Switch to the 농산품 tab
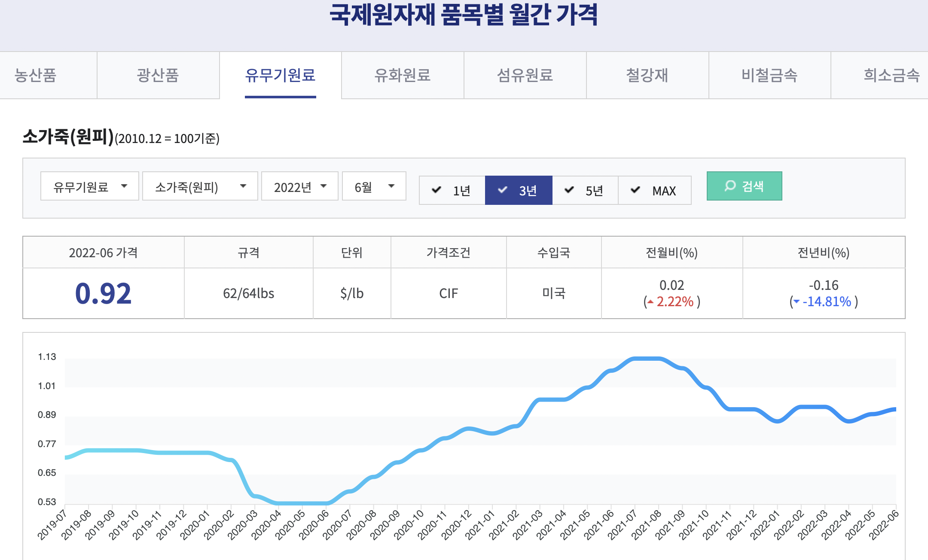 pos(36,76)
